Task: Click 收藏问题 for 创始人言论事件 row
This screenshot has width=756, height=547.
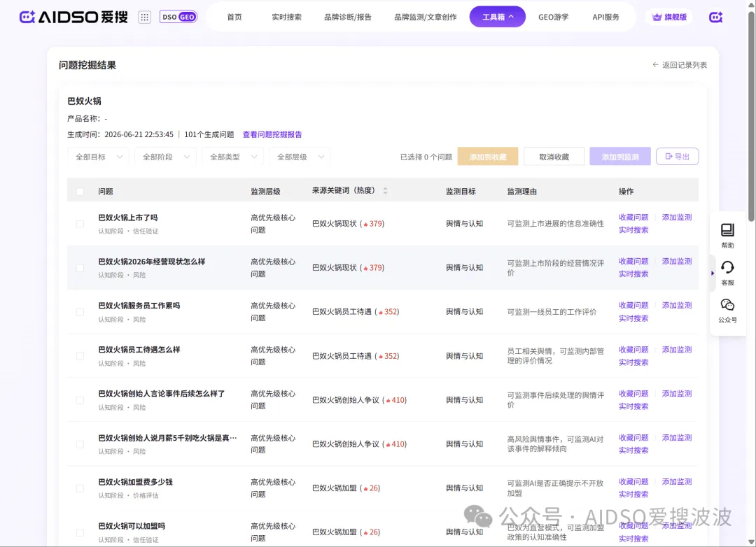Action: pos(633,393)
